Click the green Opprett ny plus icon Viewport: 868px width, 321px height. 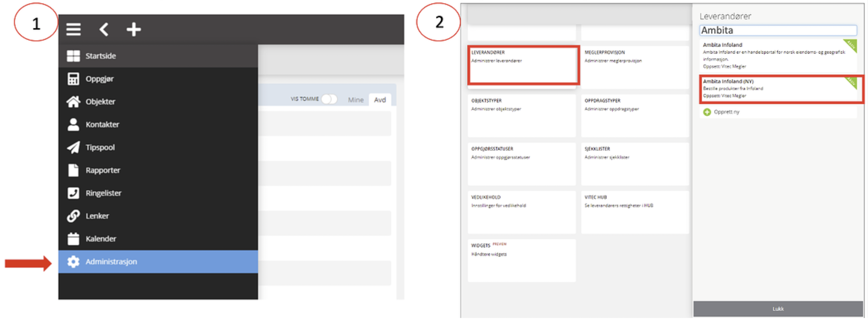(707, 112)
